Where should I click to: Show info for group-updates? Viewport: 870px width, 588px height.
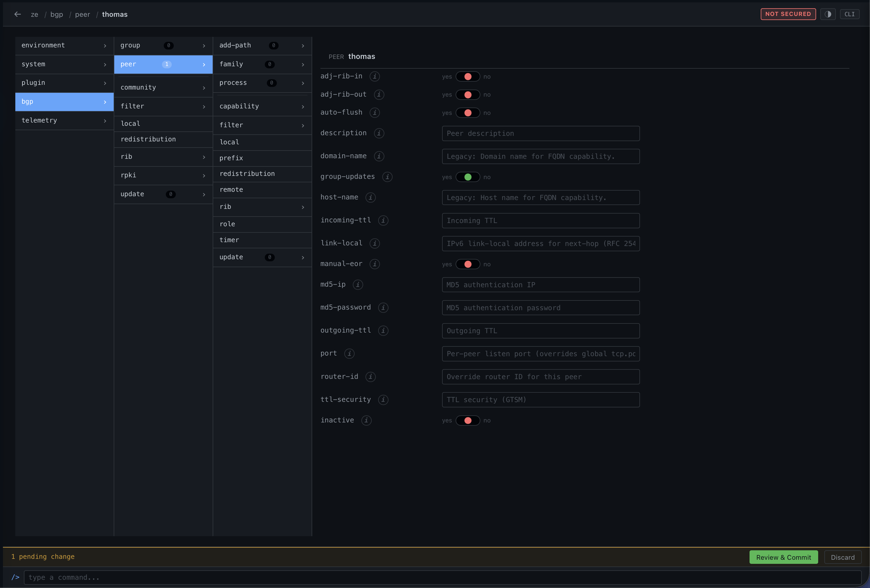pyautogui.click(x=387, y=176)
